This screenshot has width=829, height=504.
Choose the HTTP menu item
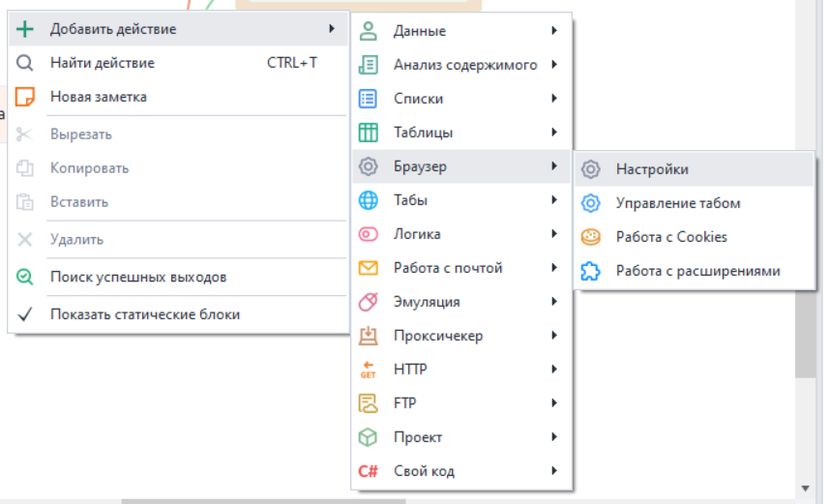tap(410, 370)
